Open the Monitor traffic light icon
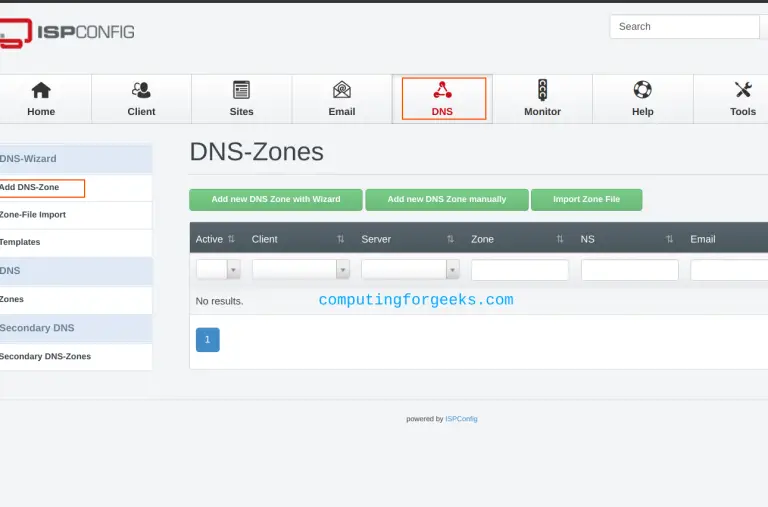 [x=542, y=90]
